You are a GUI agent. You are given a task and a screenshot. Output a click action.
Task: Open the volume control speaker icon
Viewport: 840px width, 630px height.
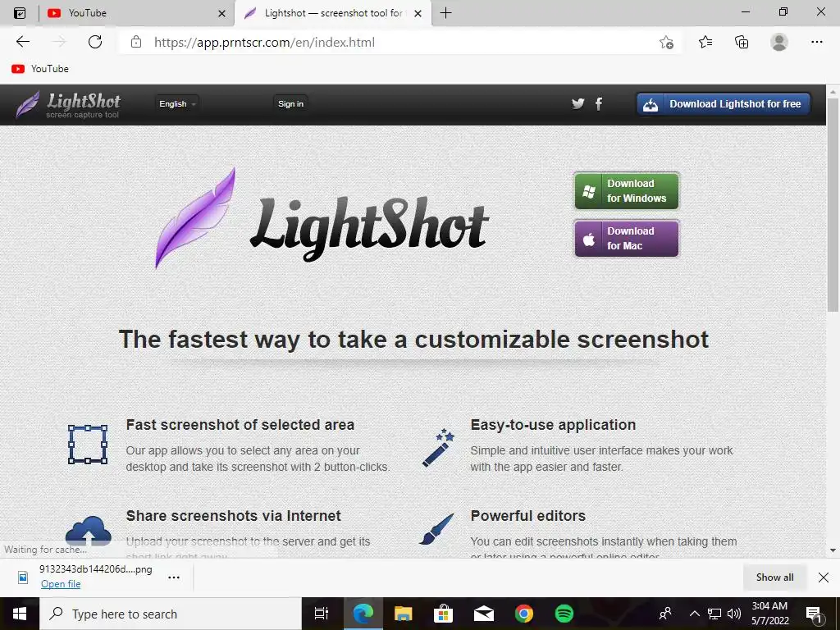click(734, 614)
